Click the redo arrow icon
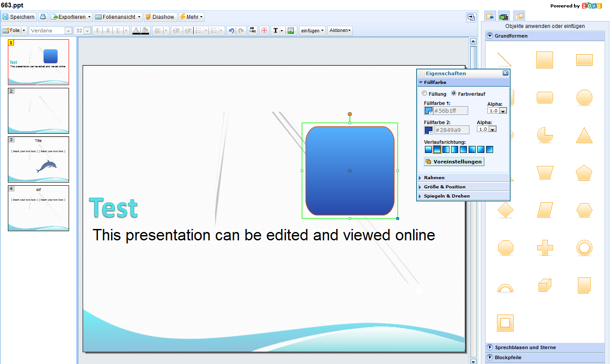The height and width of the screenshot is (364, 612). [x=241, y=31]
